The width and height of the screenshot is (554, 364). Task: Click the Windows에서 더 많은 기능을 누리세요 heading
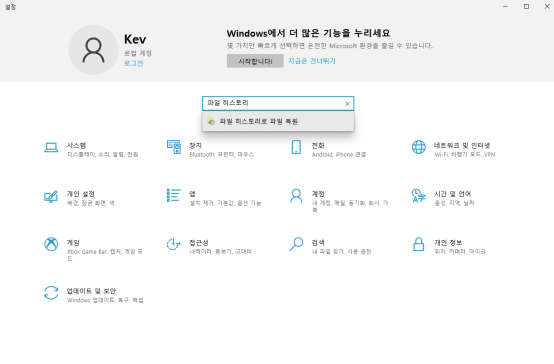[x=308, y=33]
